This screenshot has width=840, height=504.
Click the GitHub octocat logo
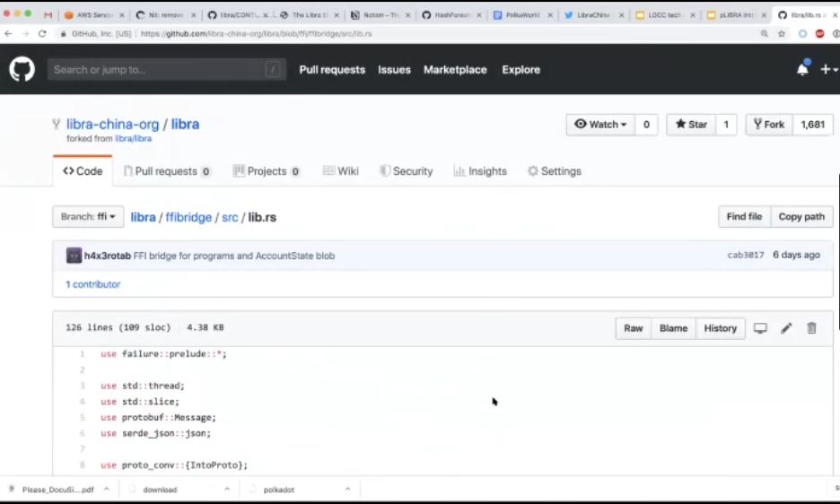(22, 70)
